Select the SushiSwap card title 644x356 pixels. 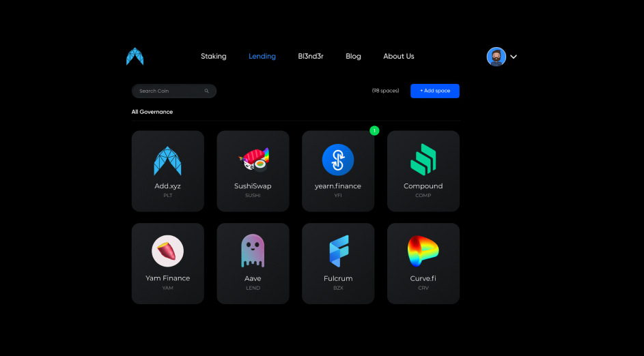tap(253, 186)
